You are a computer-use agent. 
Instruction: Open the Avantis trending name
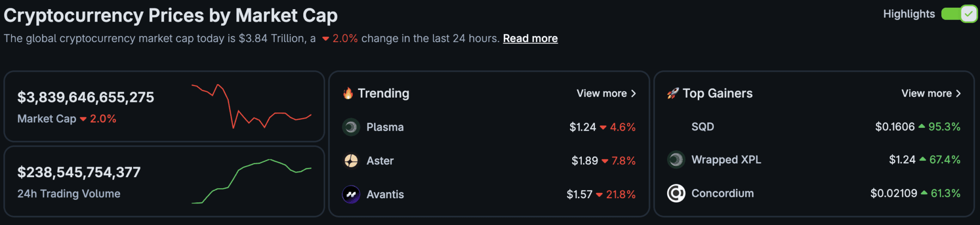tap(385, 194)
